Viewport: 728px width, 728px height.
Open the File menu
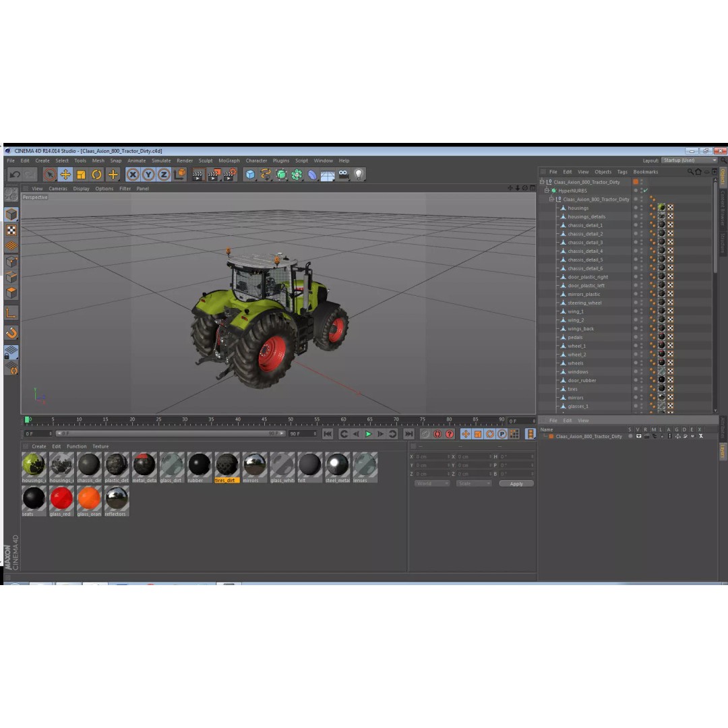pos(11,160)
